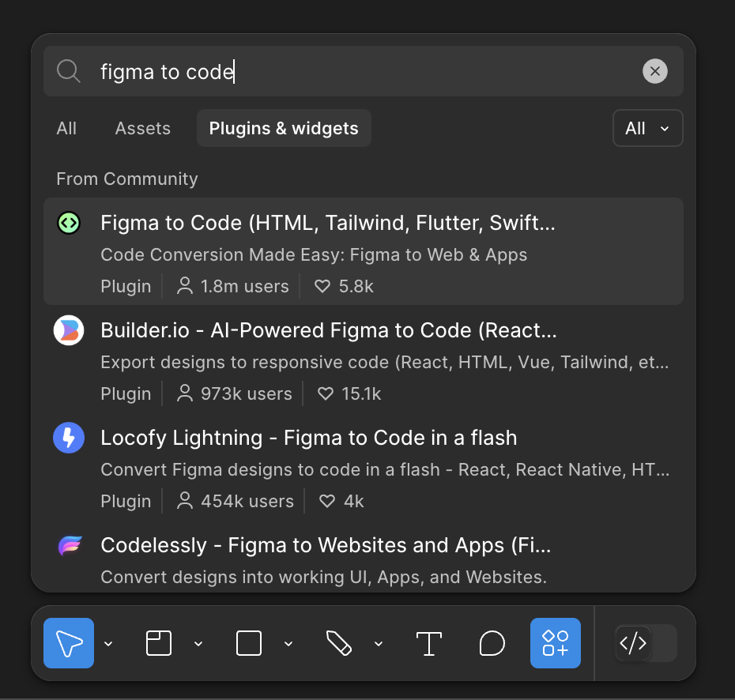Select the Move tool arrow icon
Image resolution: width=735 pixels, height=700 pixels.
69,643
